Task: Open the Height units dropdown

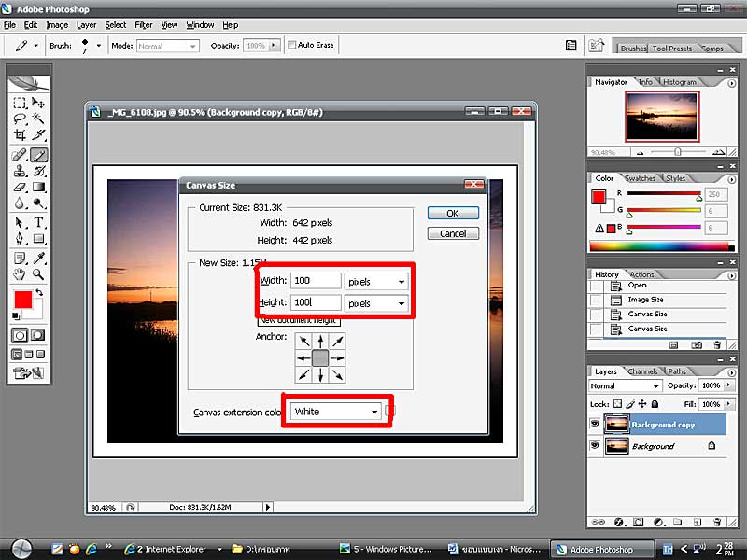Action: click(376, 303)
